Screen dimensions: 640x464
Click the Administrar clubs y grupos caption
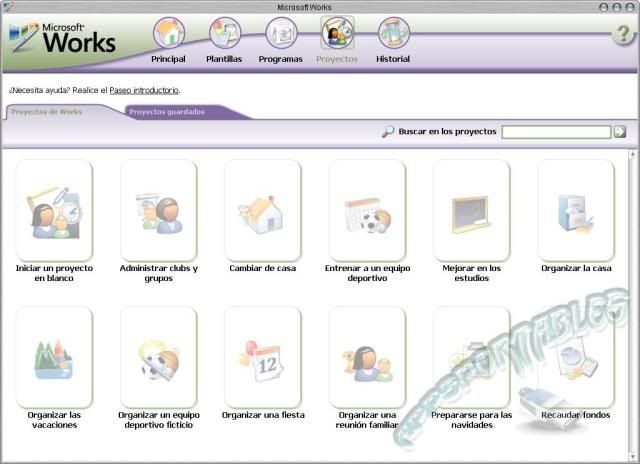(x=158, y=273)
